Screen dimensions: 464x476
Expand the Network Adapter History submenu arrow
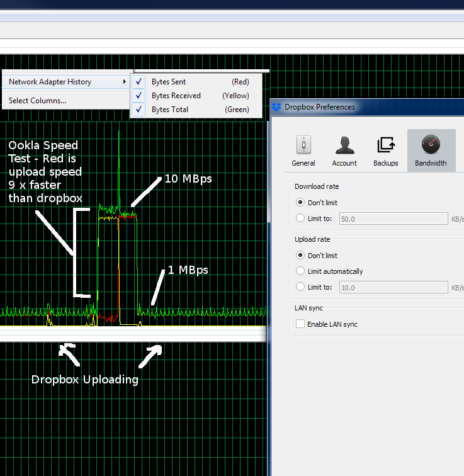pyautogui.click(x=123, y=82)
